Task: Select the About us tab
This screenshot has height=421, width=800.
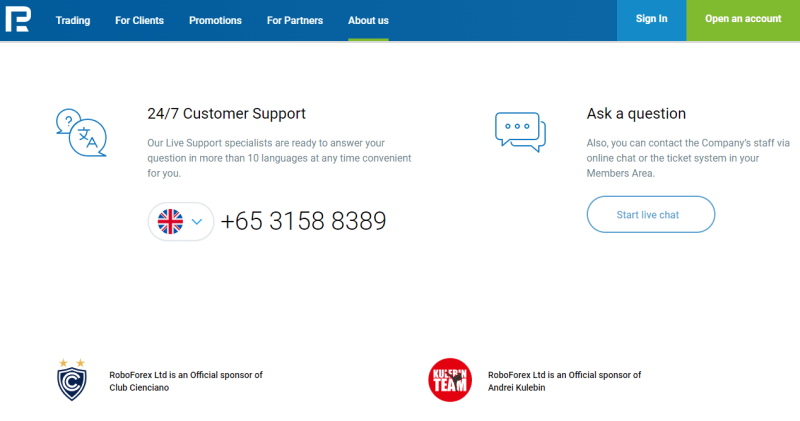Action: [368, 20]
